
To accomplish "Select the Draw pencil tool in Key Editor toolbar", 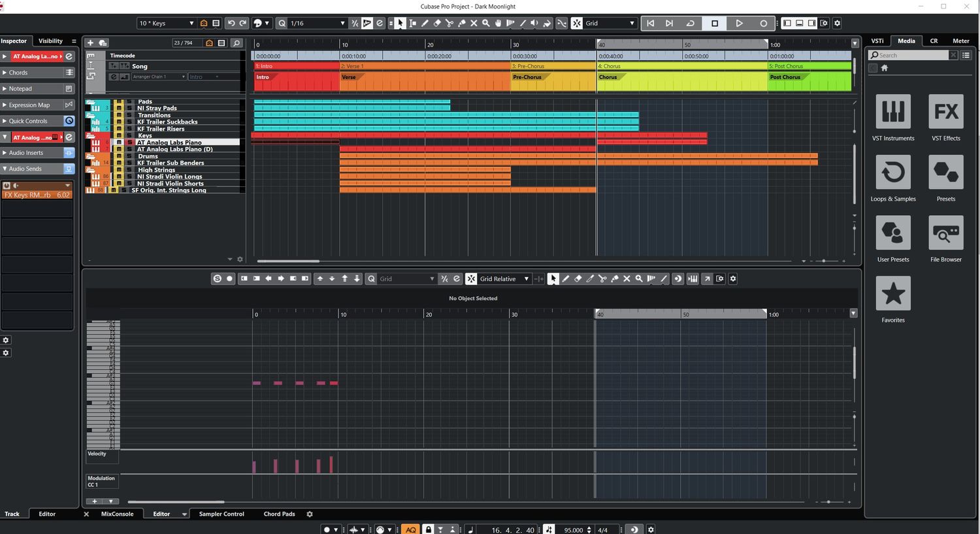I will coord(566,278).
